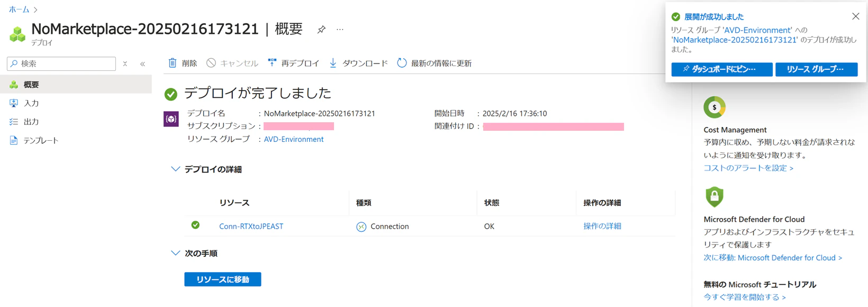Image resolution: width=868 pixels, height=307 pixels.
Task: Clear the search box with the X icon
Action: click(125, 64)
